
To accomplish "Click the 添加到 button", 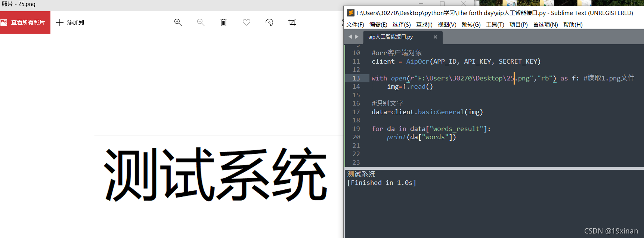I will tap(70, 22).
